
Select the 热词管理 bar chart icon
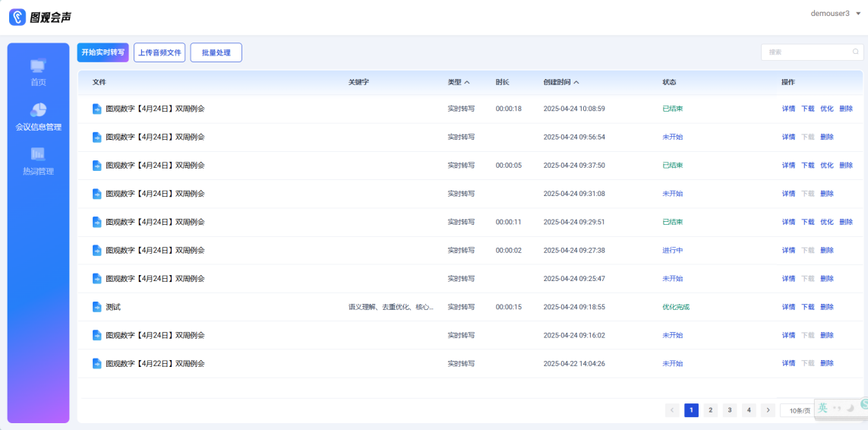[x=38, y=155]
